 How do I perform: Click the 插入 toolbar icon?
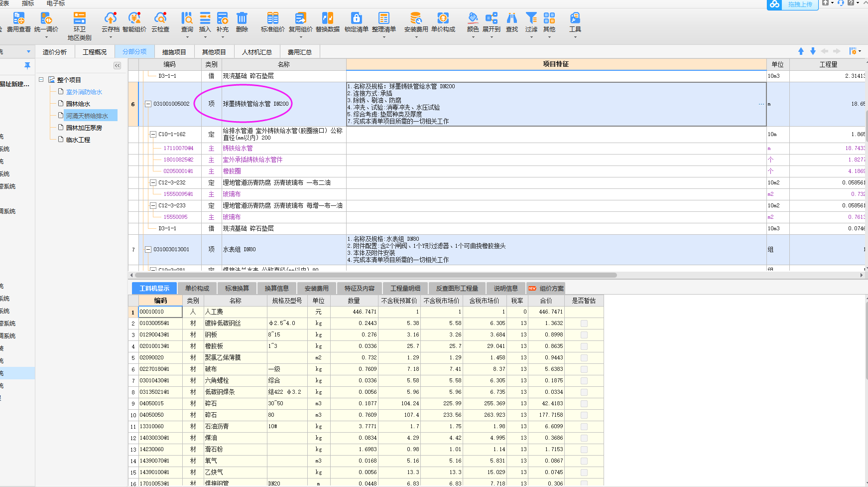click(x=205, y=18)
